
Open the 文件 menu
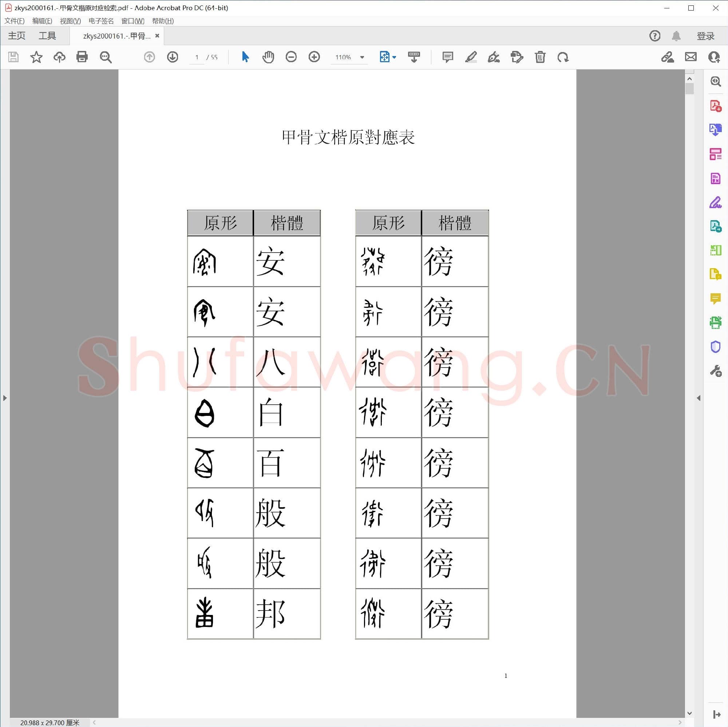click(14, 21)
